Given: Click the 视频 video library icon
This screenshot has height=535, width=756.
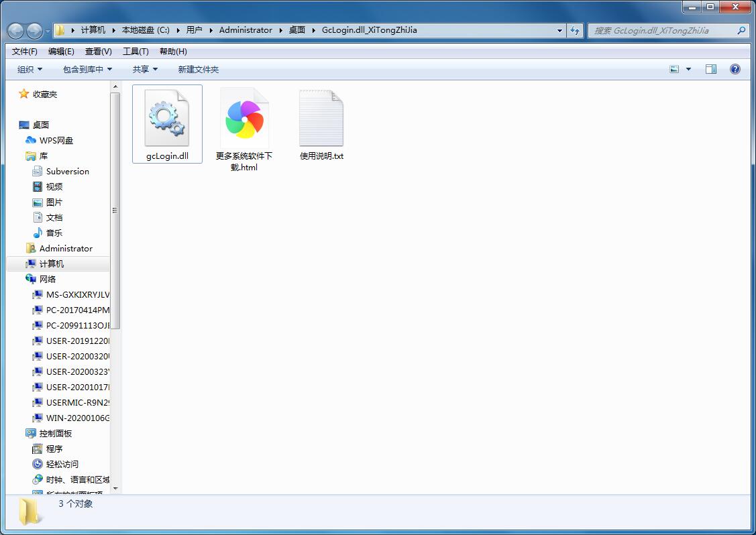Looking at the screenshot, I should (x=38, y=186).
